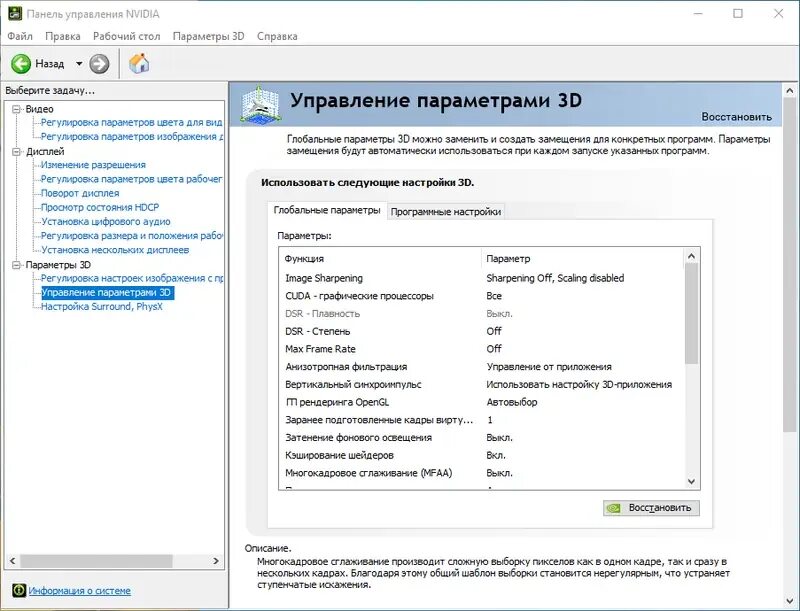800x611 pixels.
Task: Select the DSR - Степень row
Action: (481, 331)
